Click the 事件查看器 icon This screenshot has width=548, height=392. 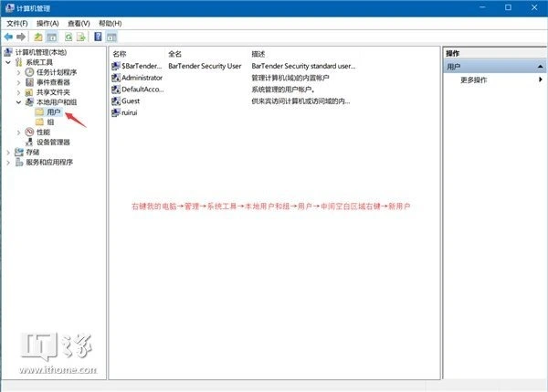30,82
